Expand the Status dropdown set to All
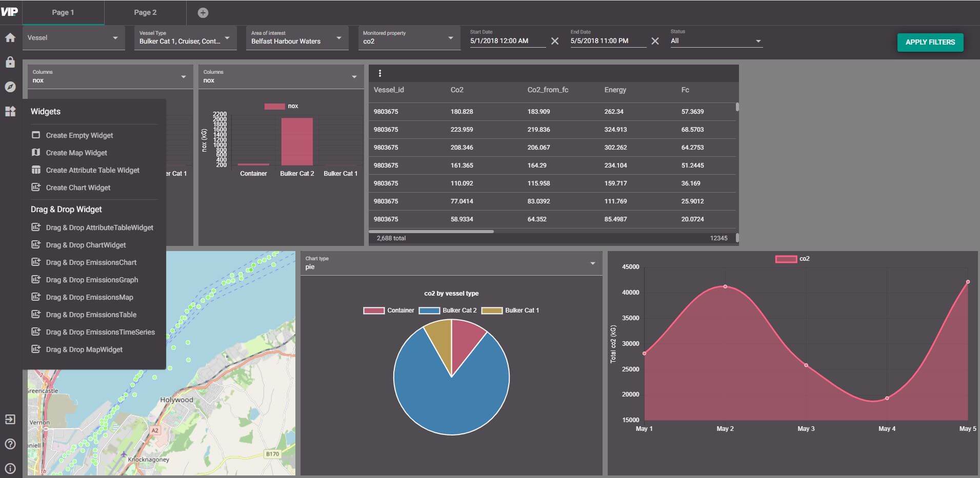980x478 pixels. pos(758,41)
